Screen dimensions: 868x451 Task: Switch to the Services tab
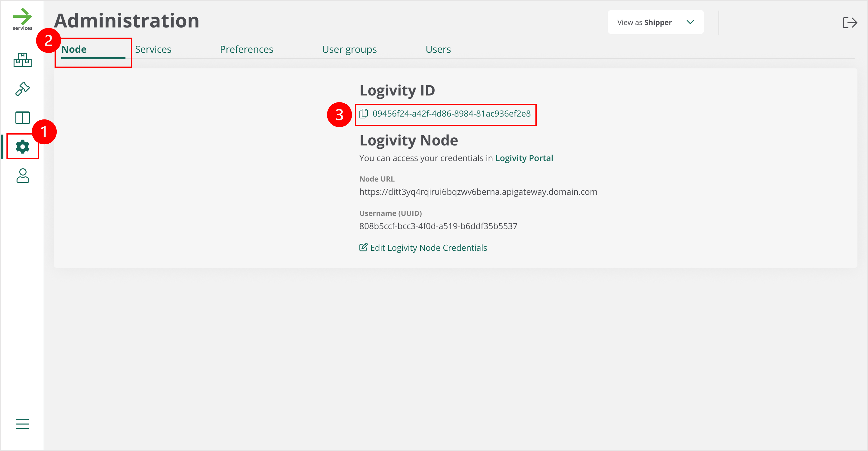[x=153, y=50]
